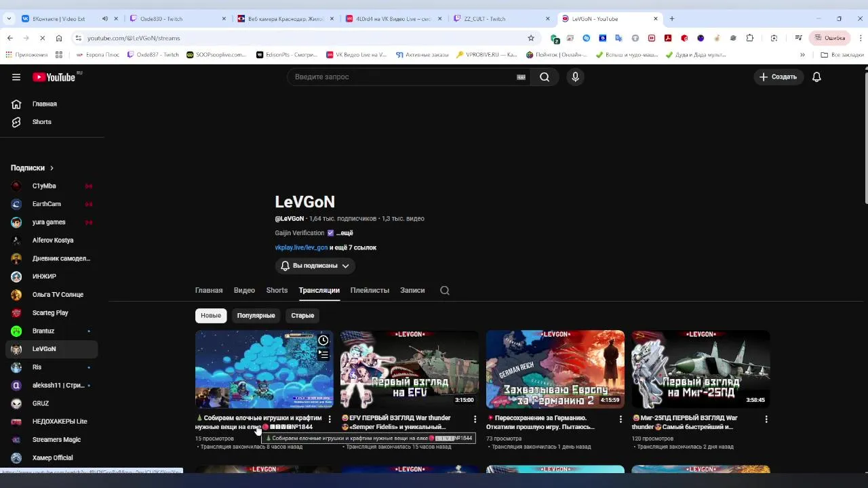Switch to the channel Главная tab
The image size is (868, 488).
tap(209, 290)
